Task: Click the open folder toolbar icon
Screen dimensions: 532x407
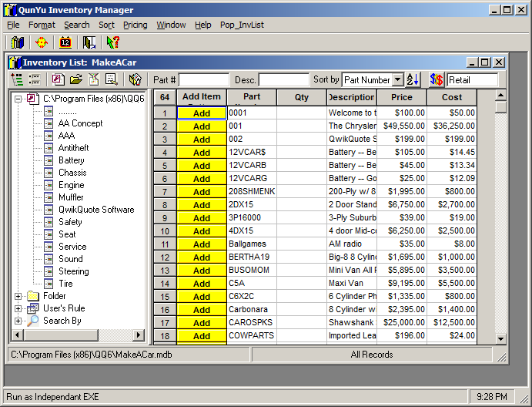Action: pyautogui.click(x=75, y=79)
